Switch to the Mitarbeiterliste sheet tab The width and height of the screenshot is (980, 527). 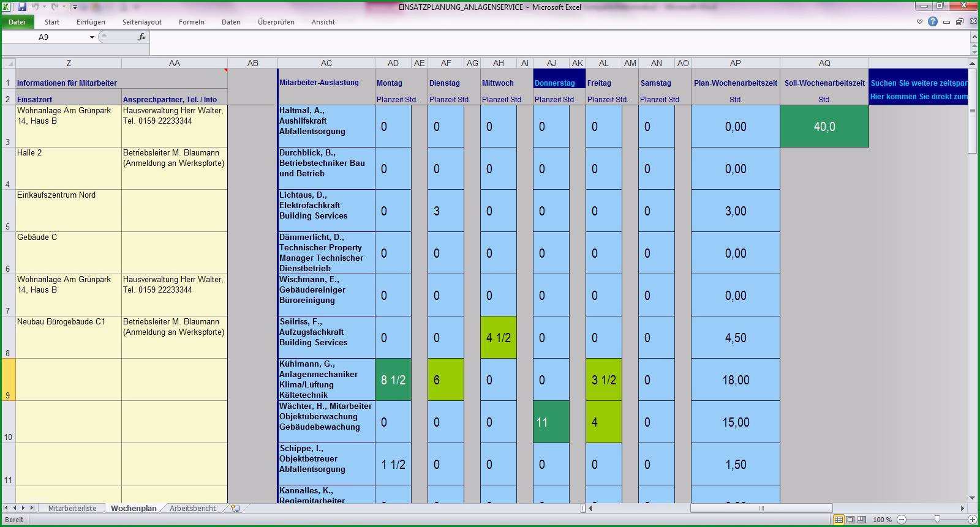click(x=72, y=508)
